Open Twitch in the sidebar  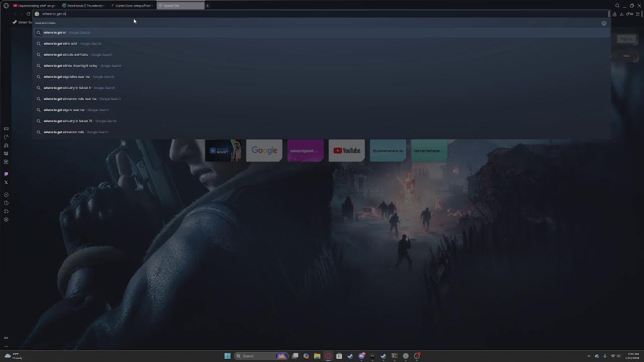[6, 174]
